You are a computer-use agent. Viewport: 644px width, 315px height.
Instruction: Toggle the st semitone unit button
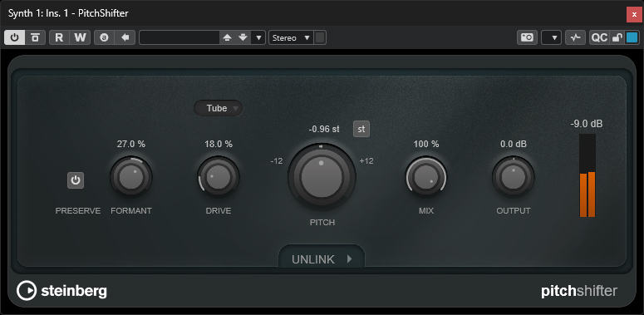pos(361,129)
